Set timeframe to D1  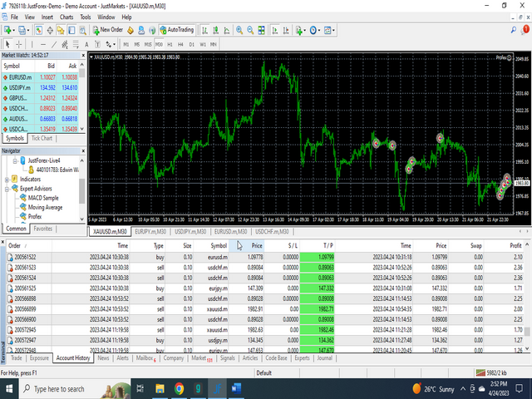click(192, 44)
